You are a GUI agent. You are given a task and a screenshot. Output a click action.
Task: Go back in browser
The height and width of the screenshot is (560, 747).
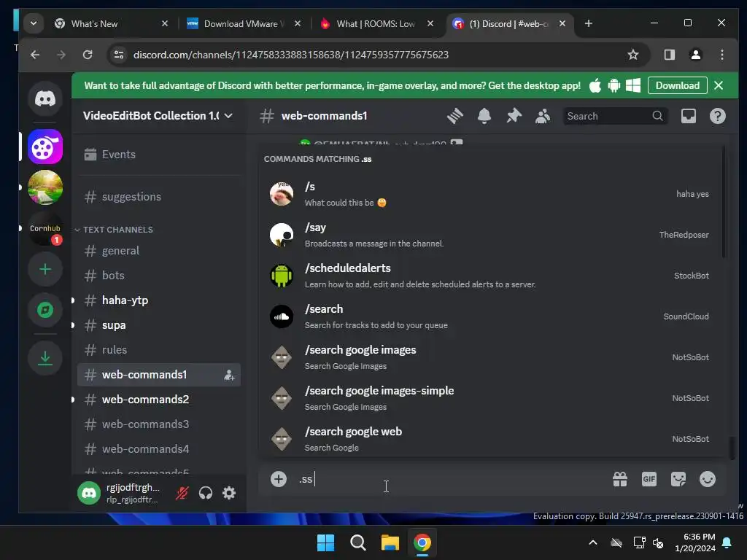pyautogui.click(x=35, y=55)
